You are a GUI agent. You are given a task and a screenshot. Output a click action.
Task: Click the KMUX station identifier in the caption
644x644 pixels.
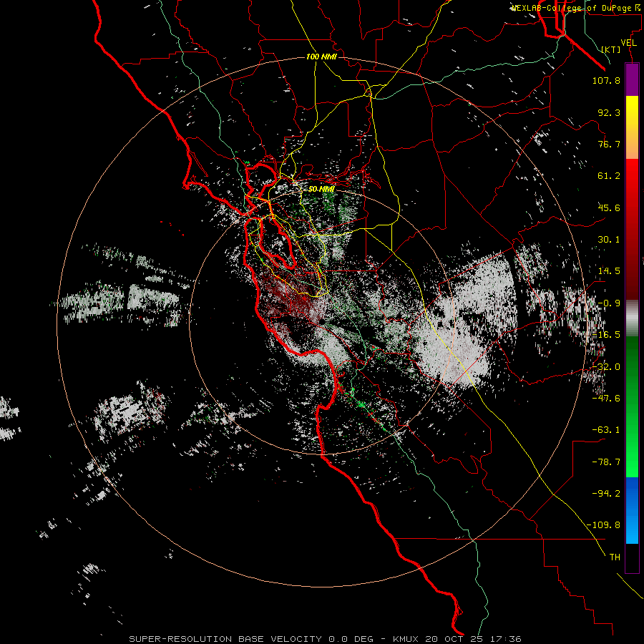click(x=406, y=639)
